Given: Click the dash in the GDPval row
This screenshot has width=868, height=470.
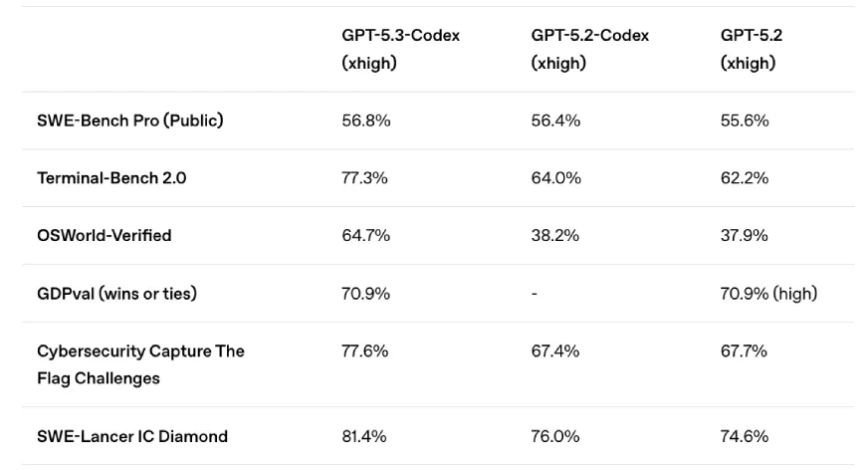Looking at the screenshot, I should tap(535, 294).
